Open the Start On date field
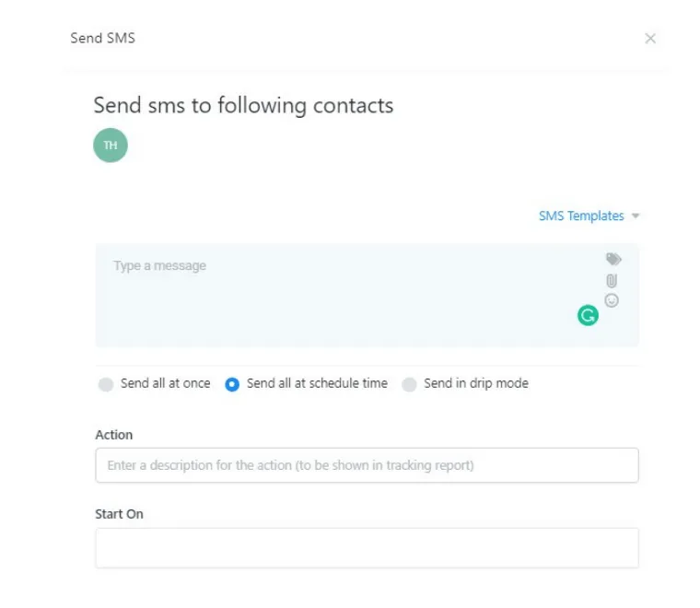Image resolution: width=700 pixels, height=608 pixels. click(367, 547)
